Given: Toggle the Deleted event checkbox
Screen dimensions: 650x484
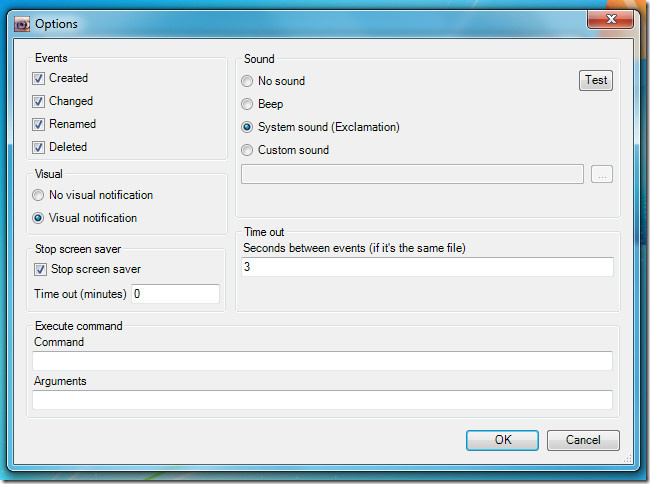Looking at the screenshot, I should click(x=39, y=147).
